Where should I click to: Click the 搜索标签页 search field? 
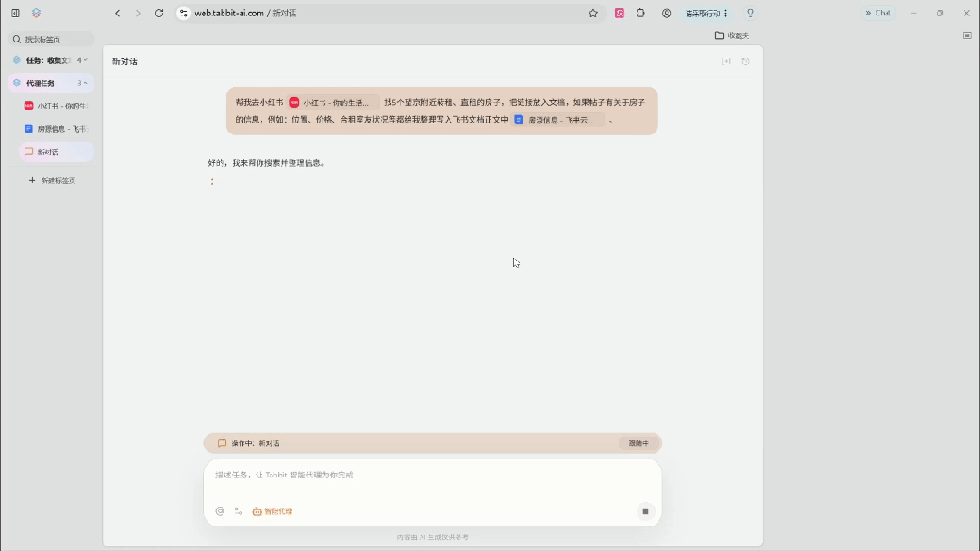[50, 38]
